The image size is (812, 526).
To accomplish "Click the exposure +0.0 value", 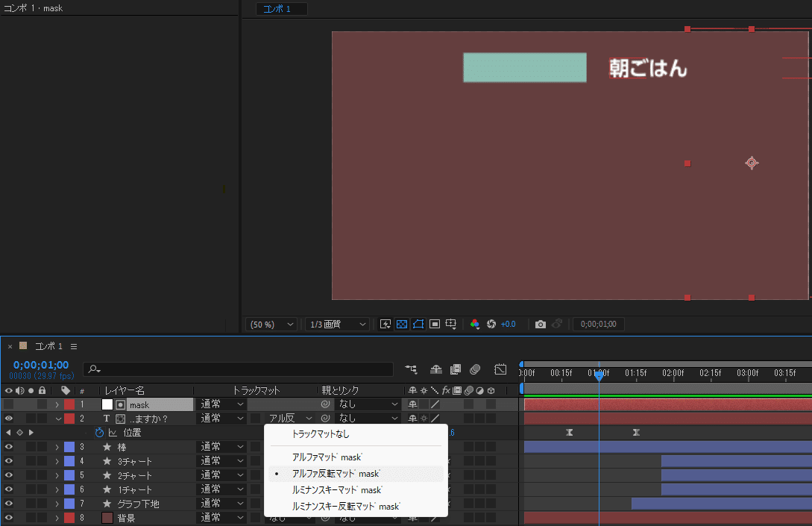I will click(508, 324).
